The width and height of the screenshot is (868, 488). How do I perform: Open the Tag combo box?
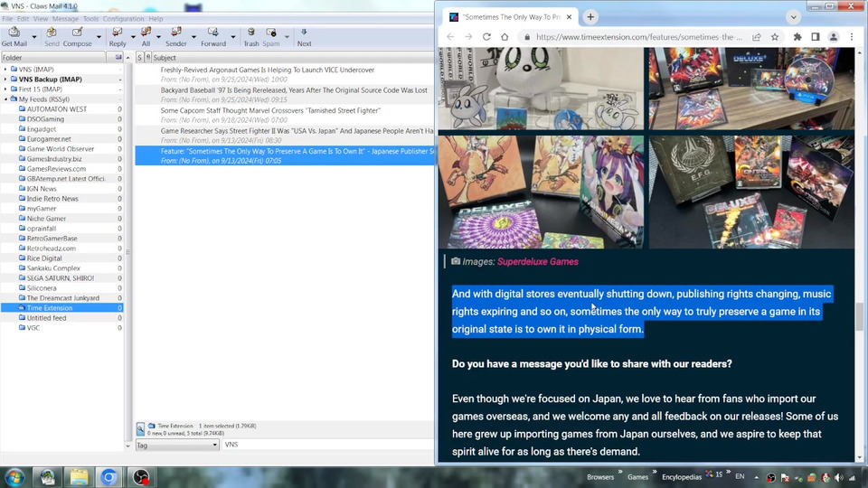point(177,445)
